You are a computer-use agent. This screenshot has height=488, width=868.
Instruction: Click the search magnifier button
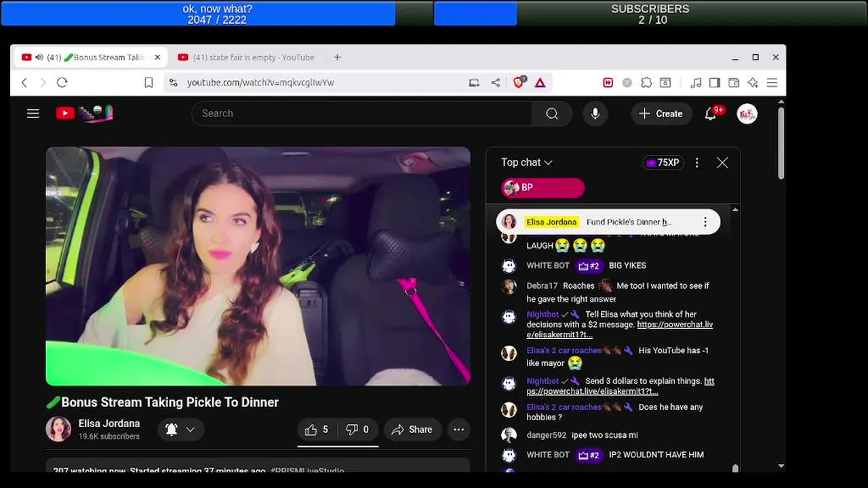click(552, 113)
